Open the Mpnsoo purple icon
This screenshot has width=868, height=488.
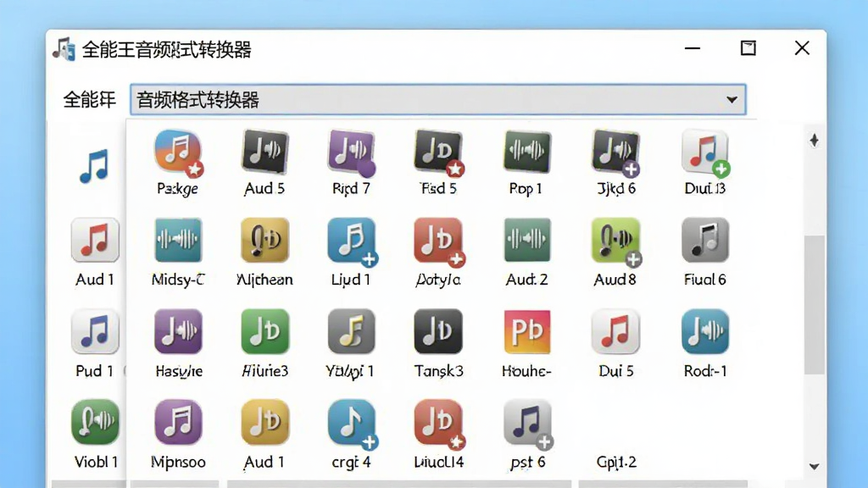(x=178, y=422)
